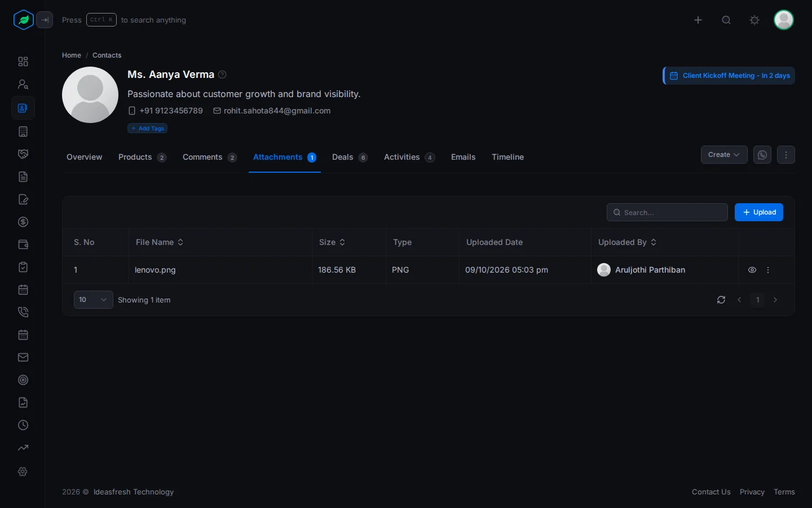Go to Contacts in the breadcrumb
Image resolution: width=812 pixels, height=508 pixels.
[x=107, y=55]
